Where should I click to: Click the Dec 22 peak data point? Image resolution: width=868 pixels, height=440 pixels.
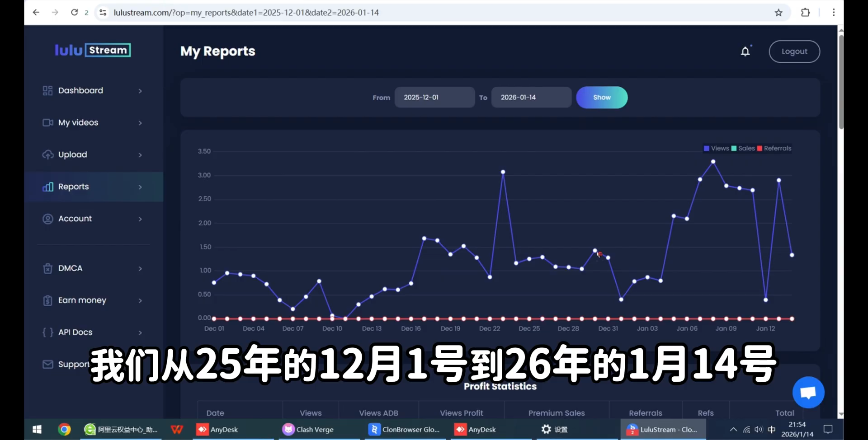point(503,172)
